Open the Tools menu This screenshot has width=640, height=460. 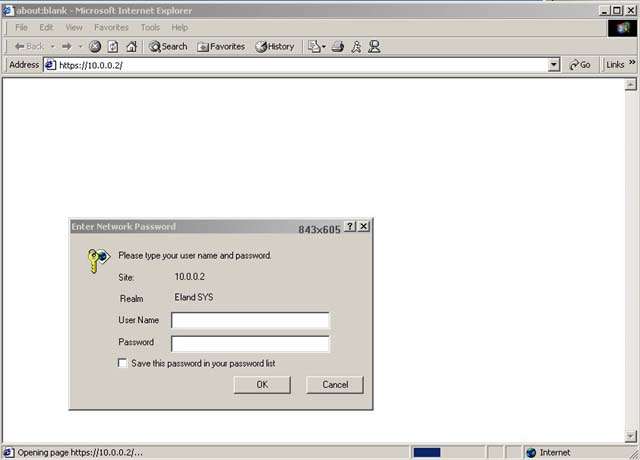150,27
